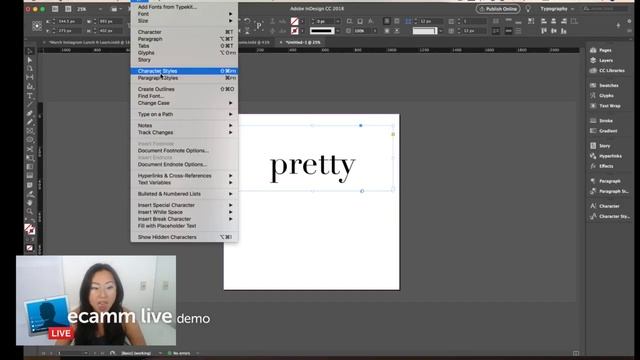This screenshot has width=640, height=360.
Task: Open the Story panel
Action: click(600, 146)
